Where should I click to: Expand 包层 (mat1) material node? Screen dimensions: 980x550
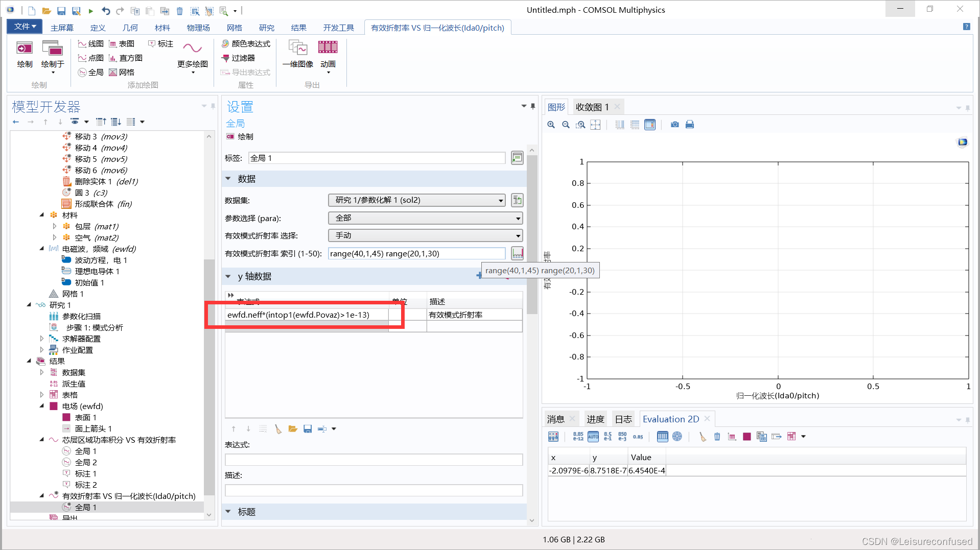54,226
